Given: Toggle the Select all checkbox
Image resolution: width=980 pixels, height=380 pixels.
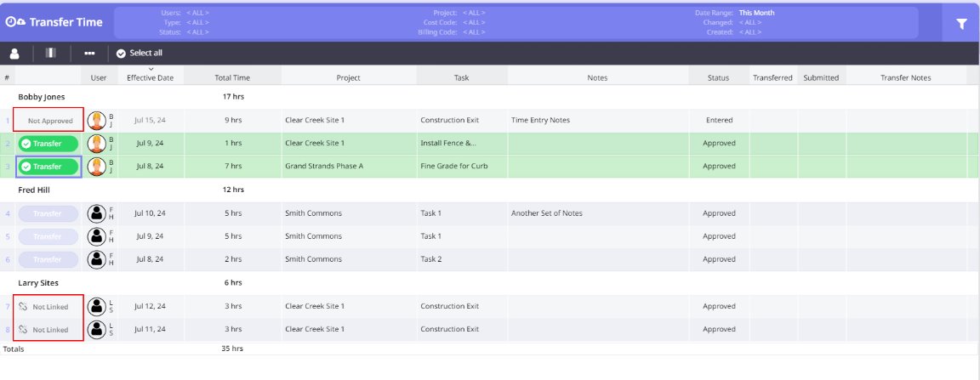Looking at the screenshot, I should point(121,53).
